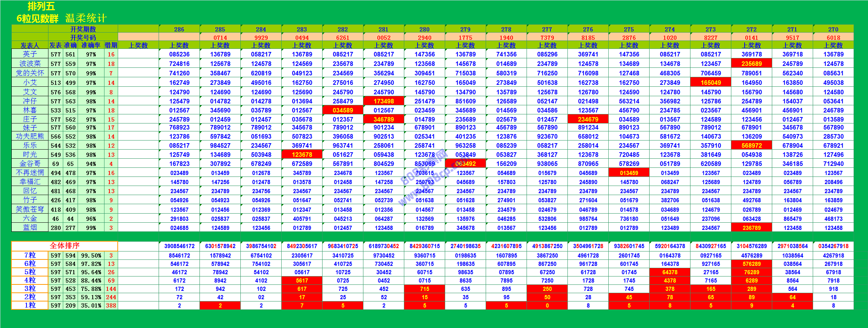
Task: Click the 英子 name link
Action: coord(30,54)
